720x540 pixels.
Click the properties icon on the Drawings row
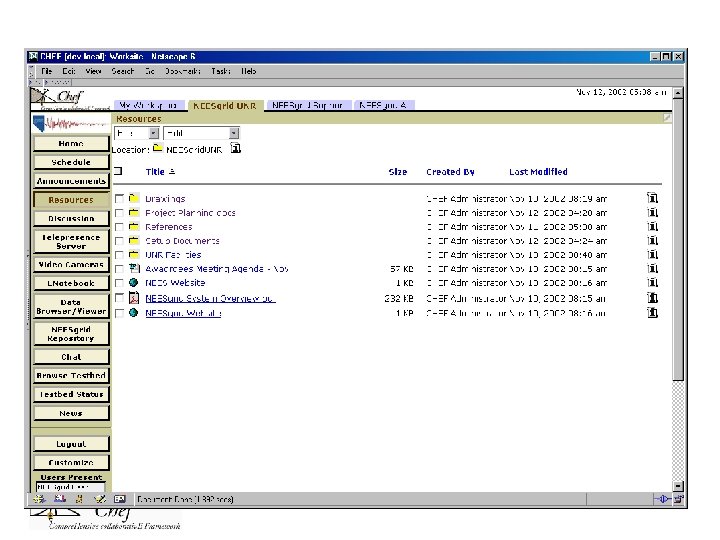(652, 198)
